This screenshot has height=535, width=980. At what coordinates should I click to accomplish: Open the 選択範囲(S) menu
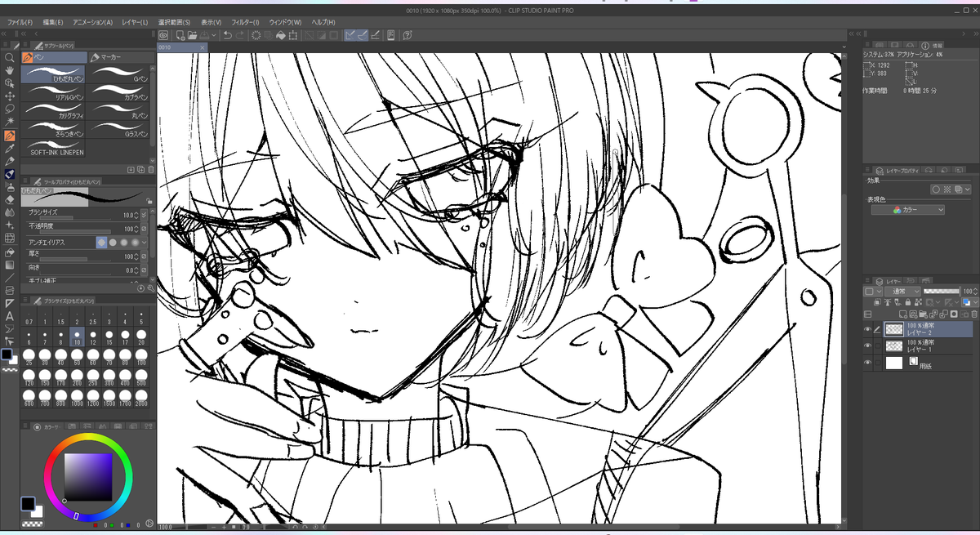[x=175, y=22]
